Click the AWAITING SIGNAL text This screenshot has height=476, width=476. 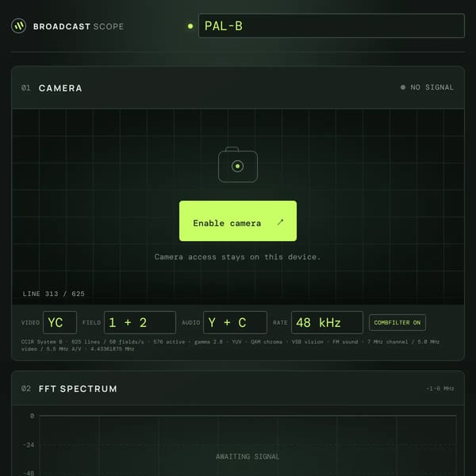pos(248,456)
